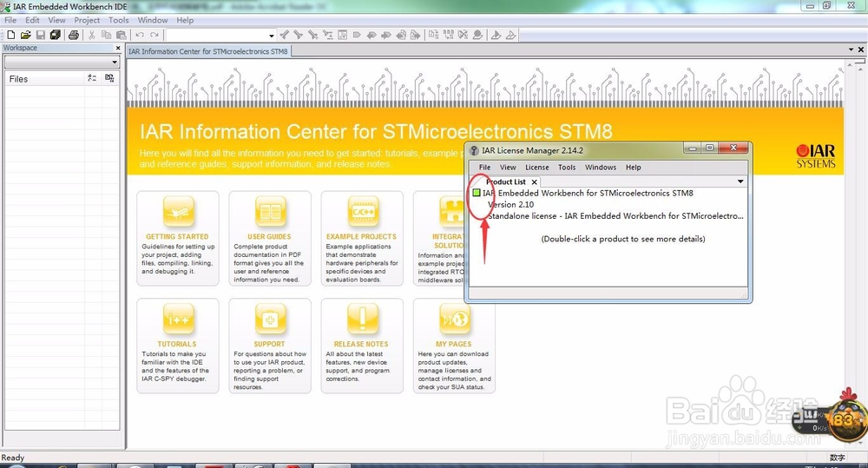Click the Download and Debug icon
The width and height of the screenshot is (868, 468).
tap(496, 35)
